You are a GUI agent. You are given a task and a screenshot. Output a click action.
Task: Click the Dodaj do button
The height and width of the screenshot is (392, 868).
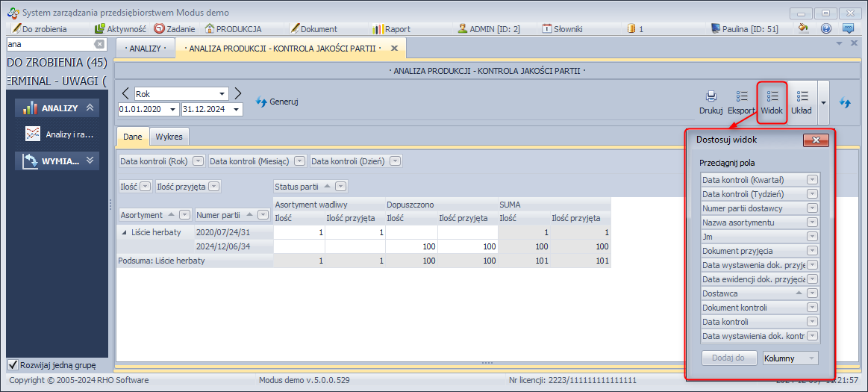point(728,358)
